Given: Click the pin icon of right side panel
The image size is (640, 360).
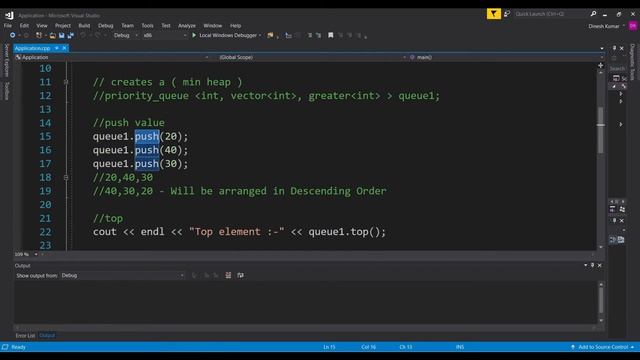Looking at the screenshot, I should click(615, 48).
